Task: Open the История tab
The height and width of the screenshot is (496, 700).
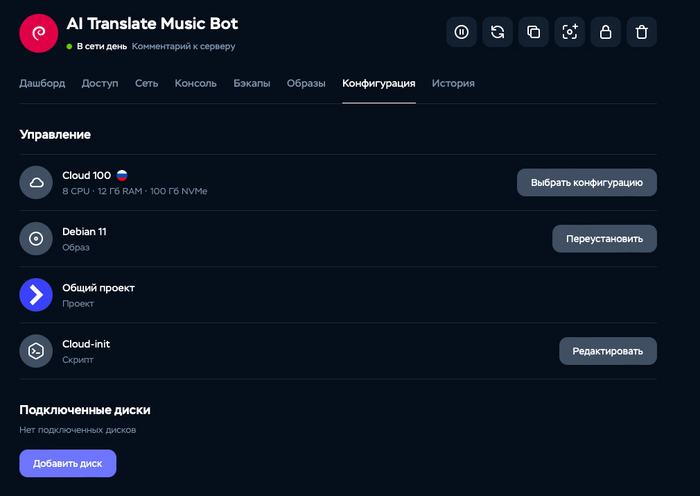Action: click(453, 84)
